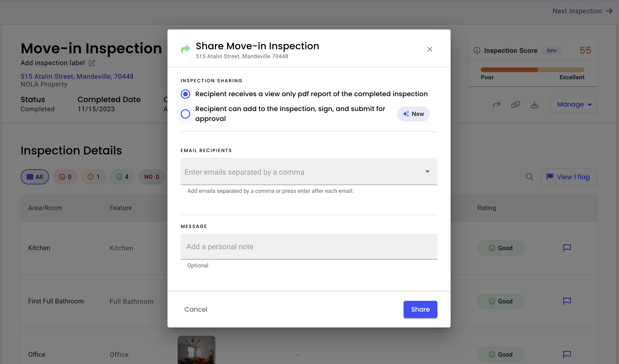Click the forward share arrow icon
Viewport: 619px width, 364px height.
[496, 104]
